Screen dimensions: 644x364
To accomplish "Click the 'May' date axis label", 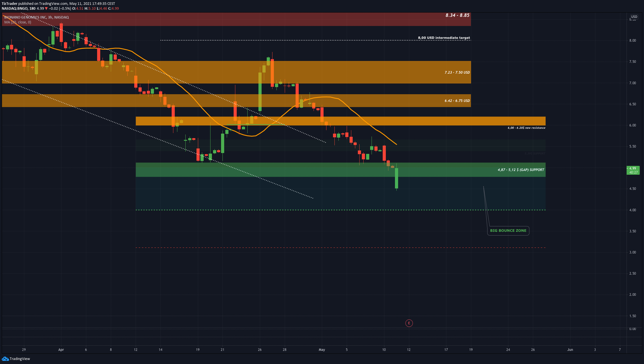I will 322,350.
